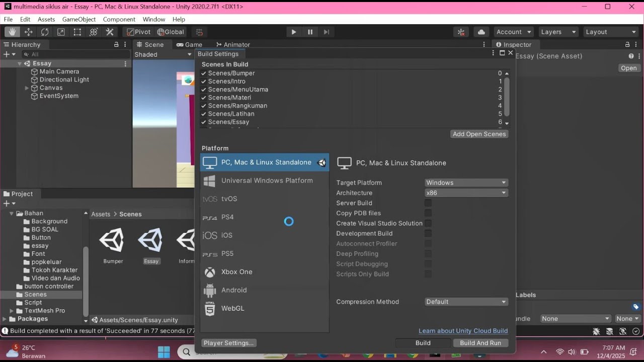Open the Component menu
Image resolution: width=644 pixels, height=362 pixels.
119,19
